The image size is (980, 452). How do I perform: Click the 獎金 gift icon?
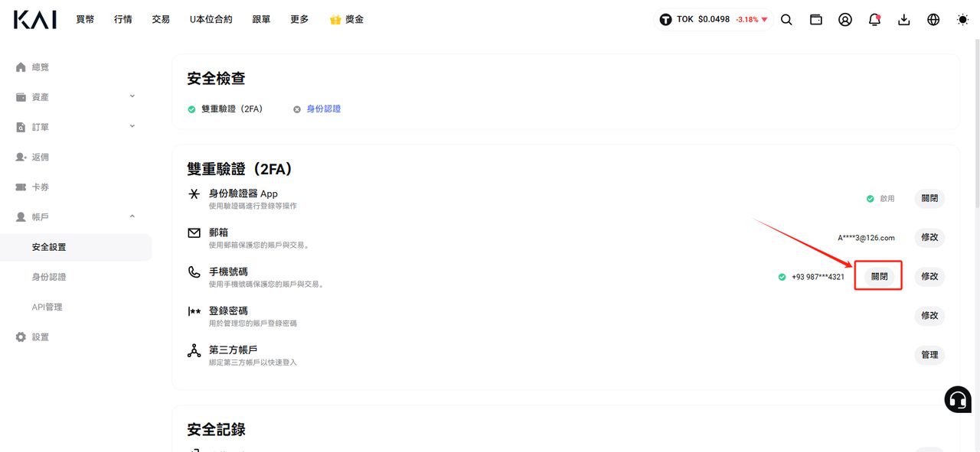click(x=335, y=20)
